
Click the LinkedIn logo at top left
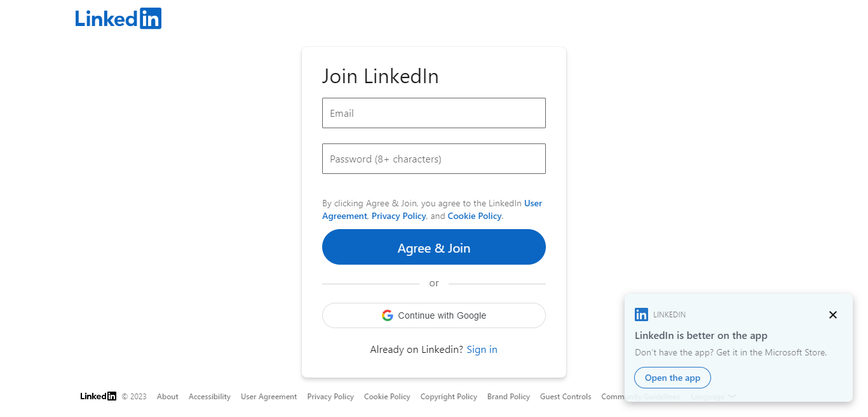click(118, 18)
